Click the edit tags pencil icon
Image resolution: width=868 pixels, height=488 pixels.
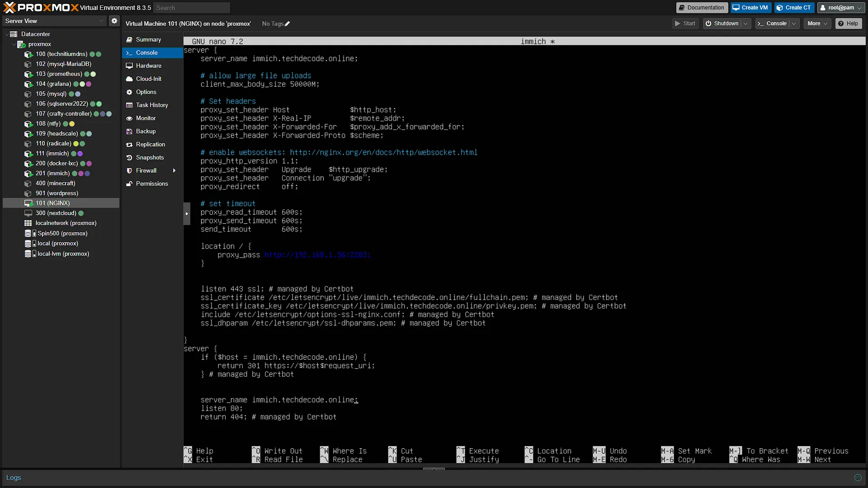pyautogui.click(x=287, y=24)
